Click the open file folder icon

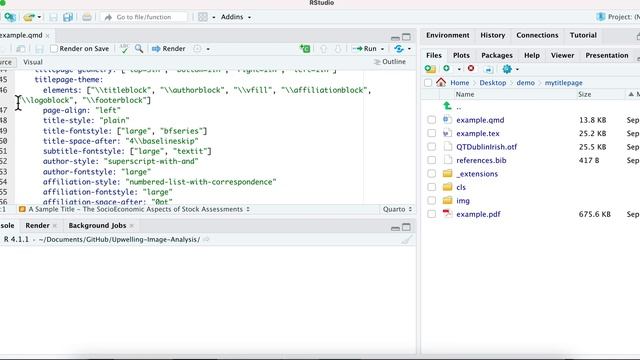[x=29, y=17]
